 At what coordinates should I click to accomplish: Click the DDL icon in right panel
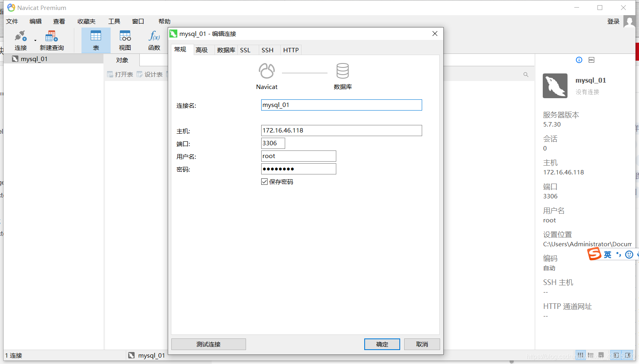pyautogui.click(x=591, y=60)
